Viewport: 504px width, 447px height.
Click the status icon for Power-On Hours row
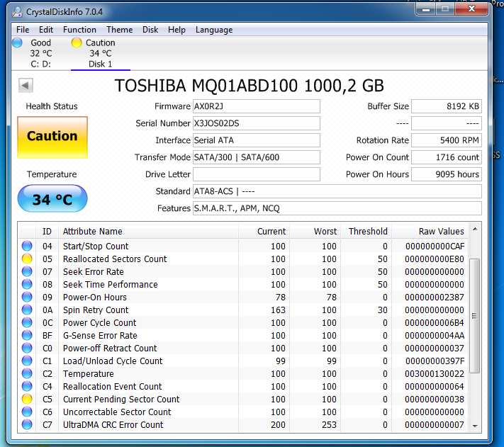(x=27, y=297)
